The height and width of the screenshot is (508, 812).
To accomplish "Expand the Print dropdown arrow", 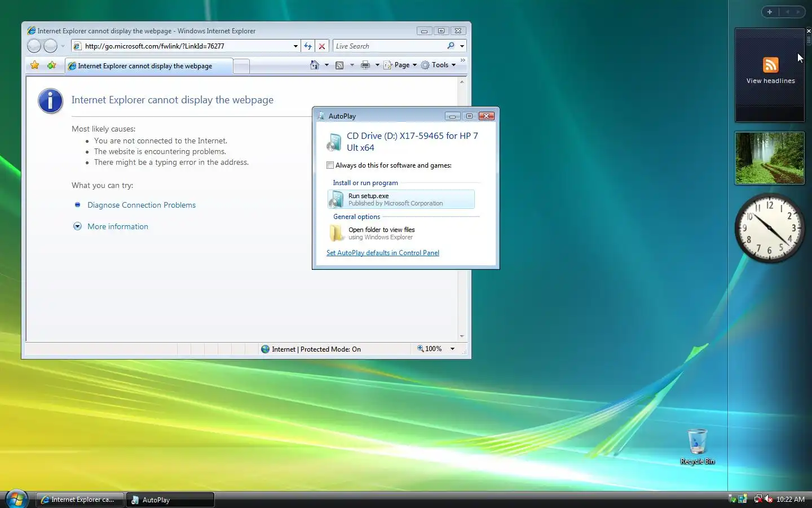I will click(377, 65).
